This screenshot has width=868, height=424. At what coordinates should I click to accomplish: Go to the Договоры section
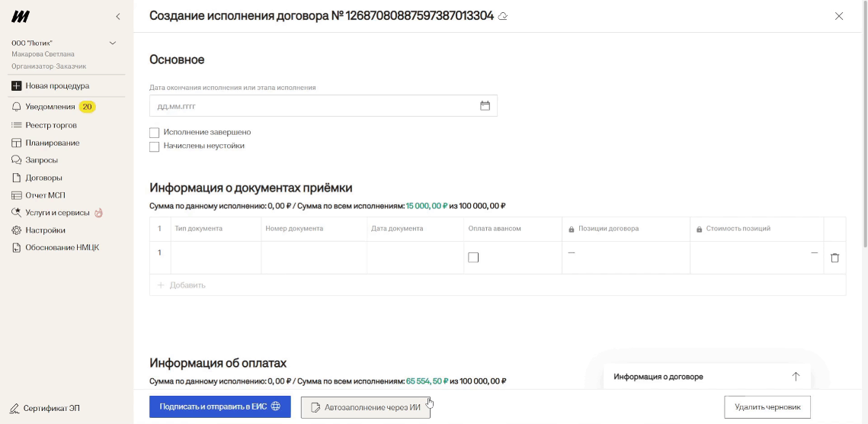(43, 178)
